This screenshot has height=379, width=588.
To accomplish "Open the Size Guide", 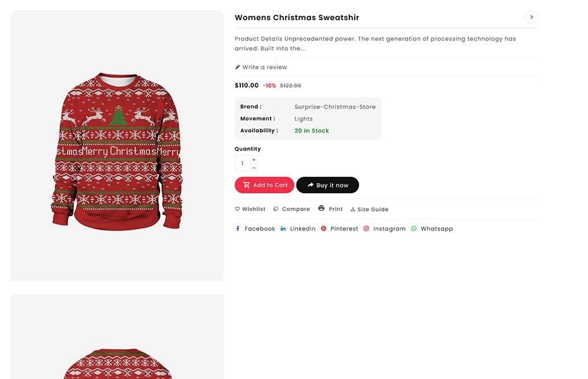I will [369, 209].
